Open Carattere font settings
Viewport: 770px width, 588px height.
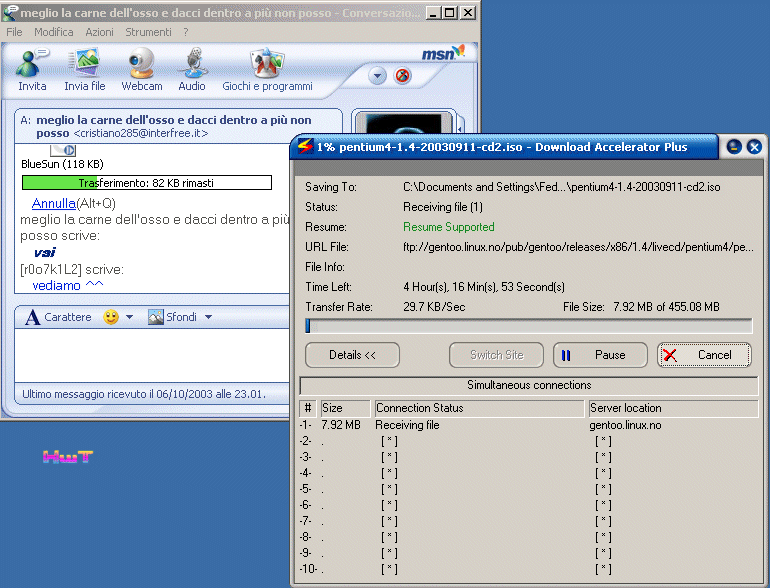coord(59,317)
